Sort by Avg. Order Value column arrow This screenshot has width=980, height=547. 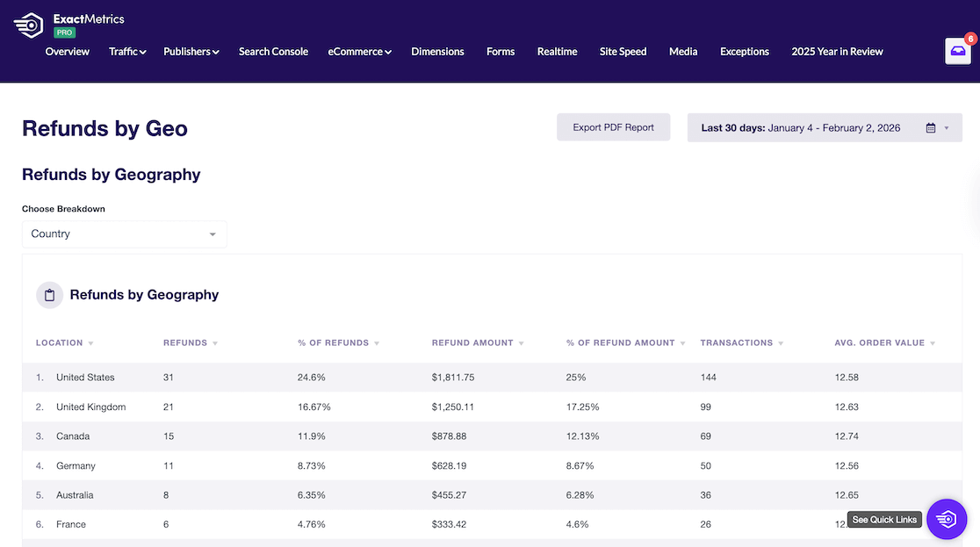[933, 343]
